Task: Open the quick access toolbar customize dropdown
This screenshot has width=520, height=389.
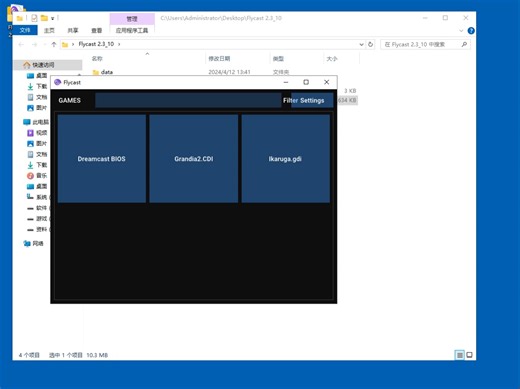Action: click(52, 18)
